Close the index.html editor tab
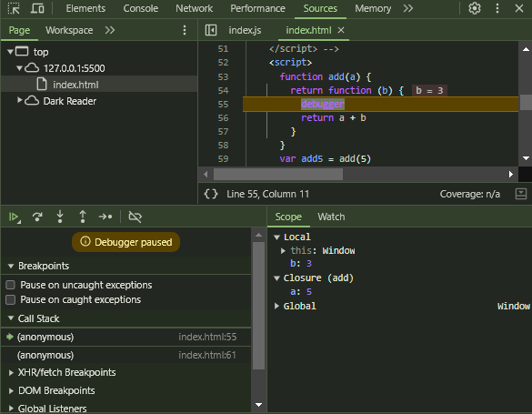 (x=341, y=30)
